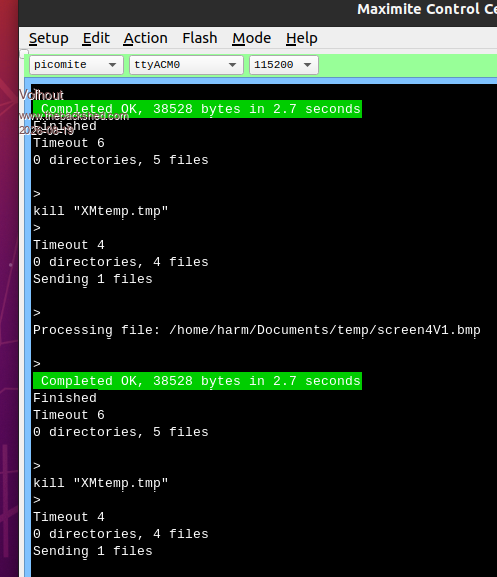Open the Flash menu
Image resolution: width=497 pixels, height=577 pixels.
click(x=200, y=38)
